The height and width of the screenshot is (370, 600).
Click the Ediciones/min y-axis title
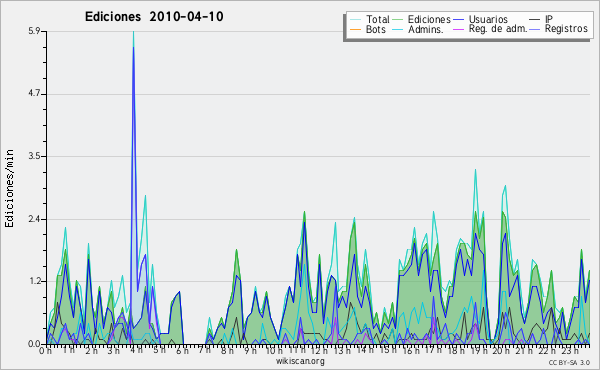point(9,188)
